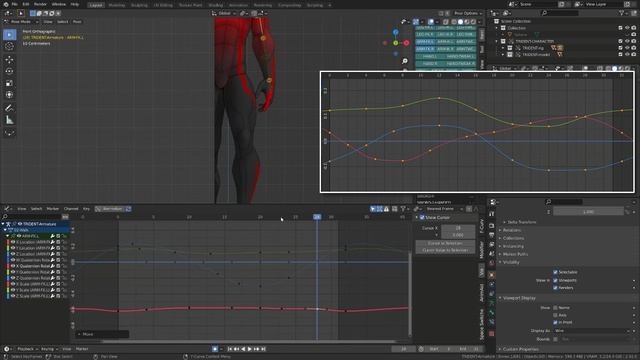Image resolution: width=640 pixels, height=360 pixels.
Task: Expand the Delta Transform panel
Action: coord(522,222)
